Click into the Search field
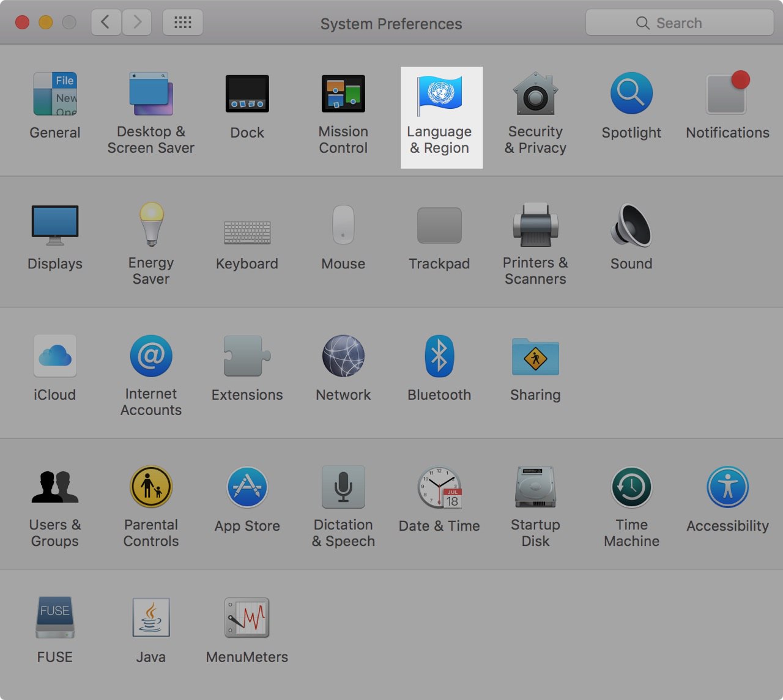783x700 pixels. [x=680, y=23]
